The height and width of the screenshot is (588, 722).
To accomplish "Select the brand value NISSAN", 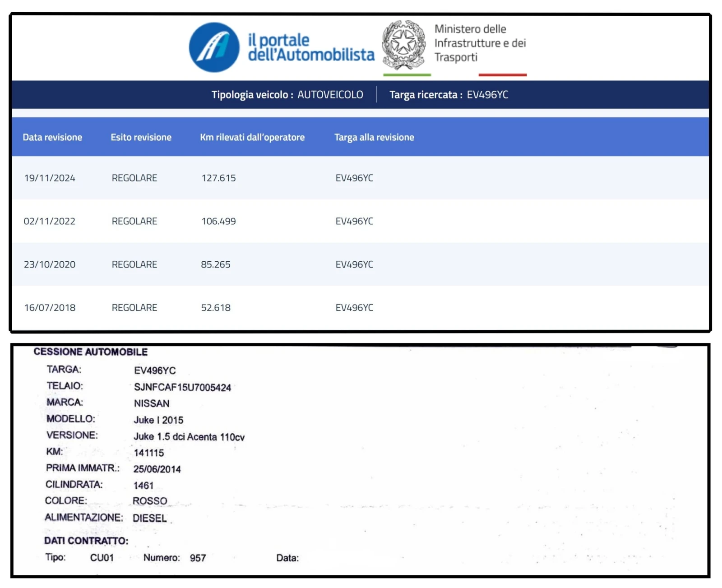I will 152,404.
